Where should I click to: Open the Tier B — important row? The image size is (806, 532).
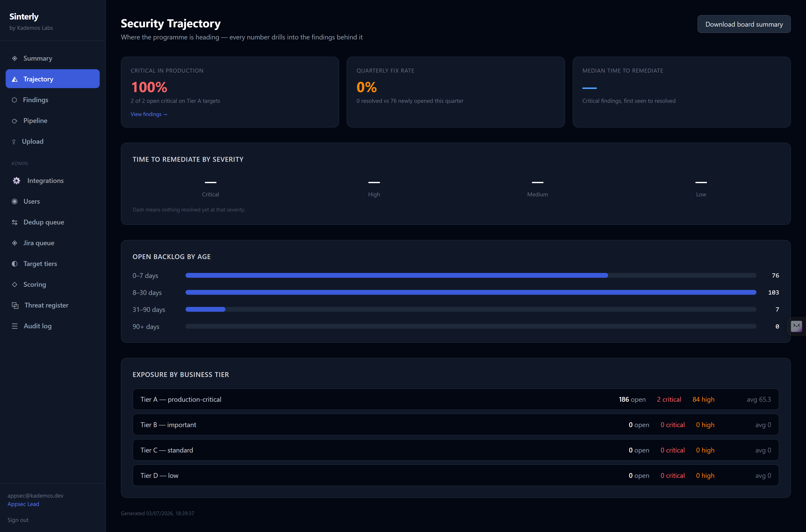click(455, 425)
